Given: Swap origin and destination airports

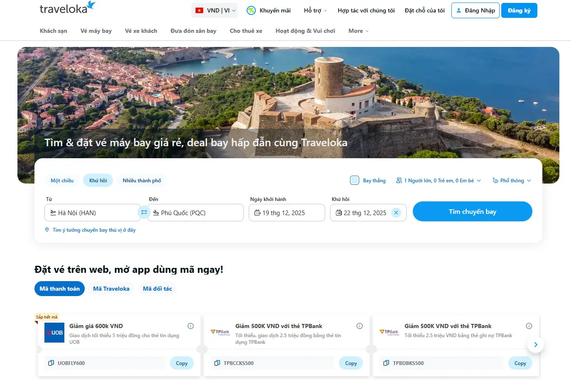Looking at the screenshot, I should (144, 212).
